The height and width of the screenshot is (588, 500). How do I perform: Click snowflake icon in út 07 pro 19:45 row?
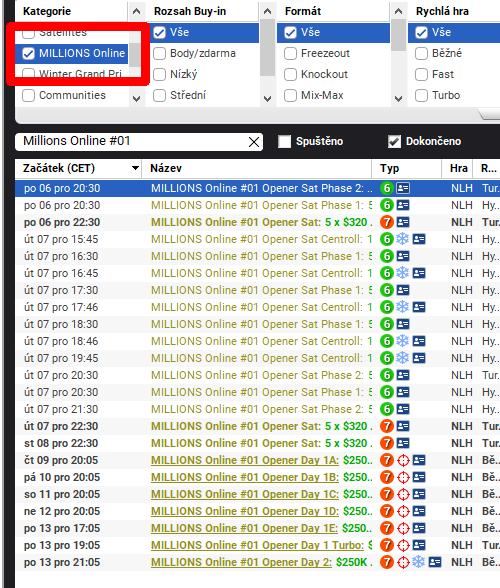coord(402,358)
